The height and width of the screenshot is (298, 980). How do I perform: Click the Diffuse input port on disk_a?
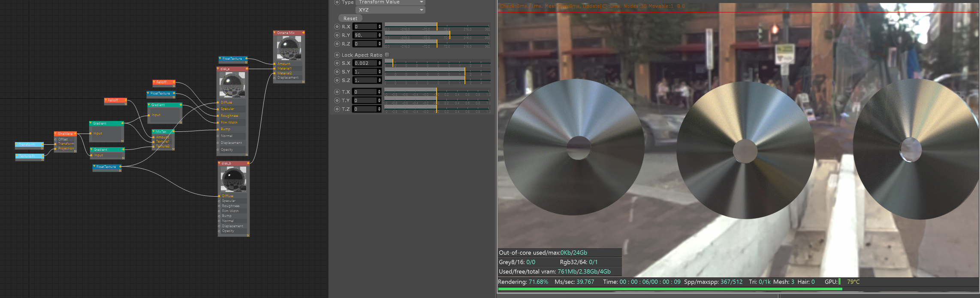point(218,103)
